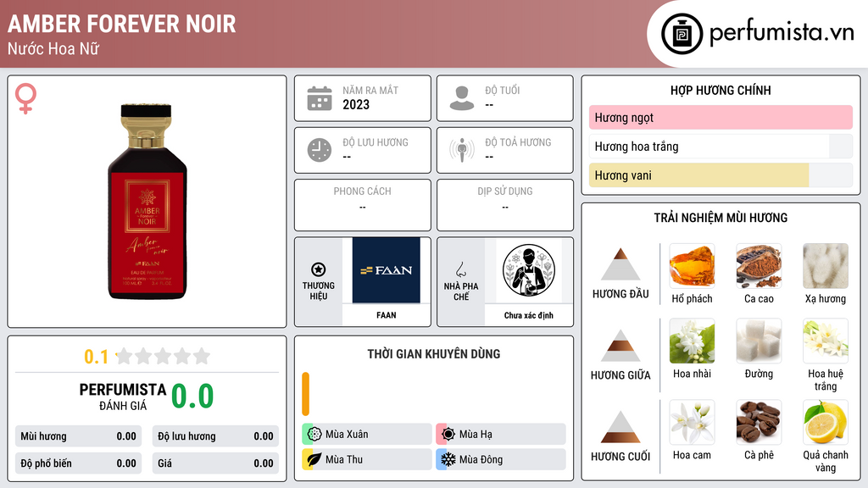This screenshot has height=488, width=868.
Task: Click the perfumer illustration Chưa xác định
Action: coord(529,270)
